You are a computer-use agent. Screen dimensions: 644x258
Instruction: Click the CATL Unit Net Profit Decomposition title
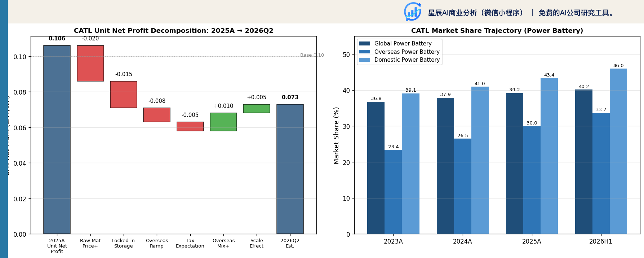174,31
